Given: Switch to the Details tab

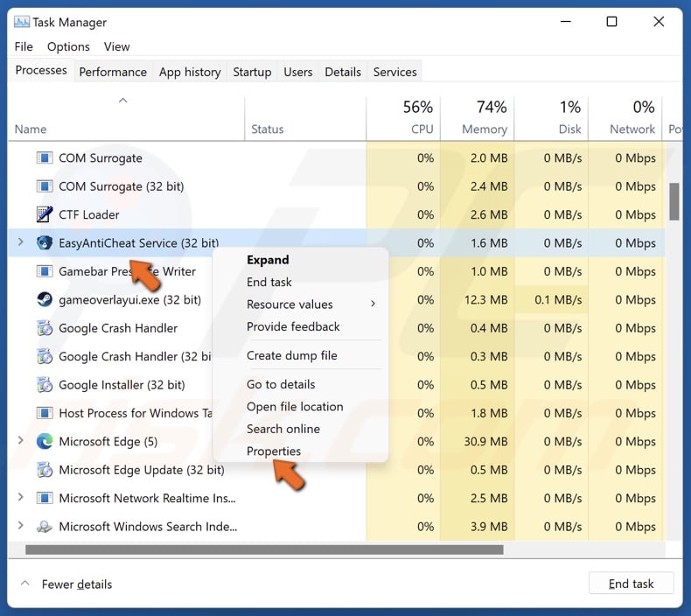Looking at the screenshot, I should (343, 72).
